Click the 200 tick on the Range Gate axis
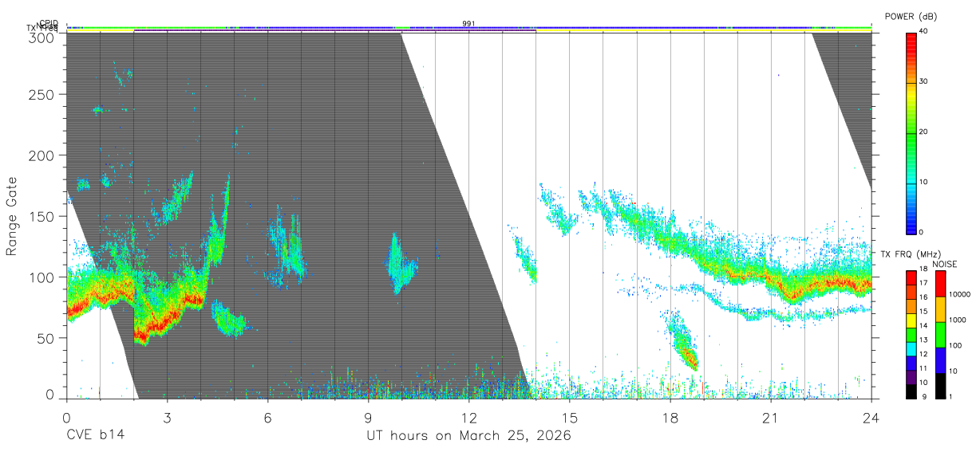 coord(41,155)
